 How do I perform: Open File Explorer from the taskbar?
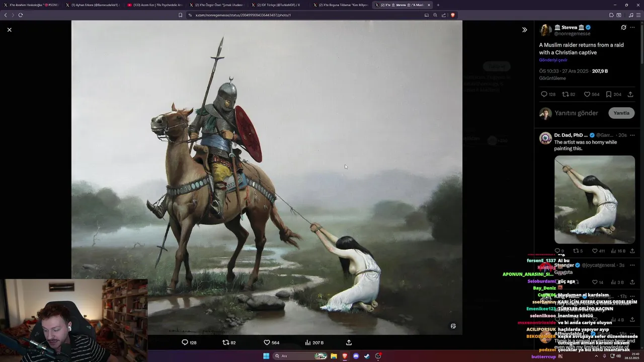(x=334, y=356)
